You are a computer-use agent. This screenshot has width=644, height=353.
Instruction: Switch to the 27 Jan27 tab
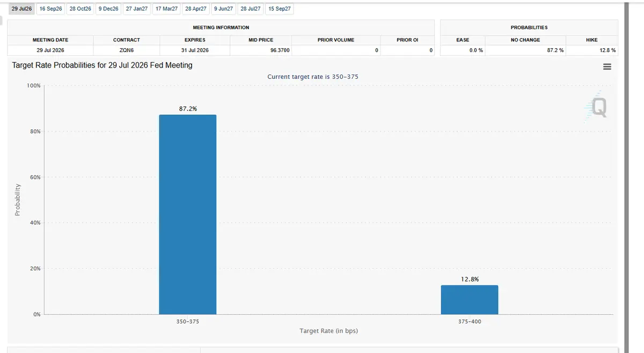click(x=137, y=9)
